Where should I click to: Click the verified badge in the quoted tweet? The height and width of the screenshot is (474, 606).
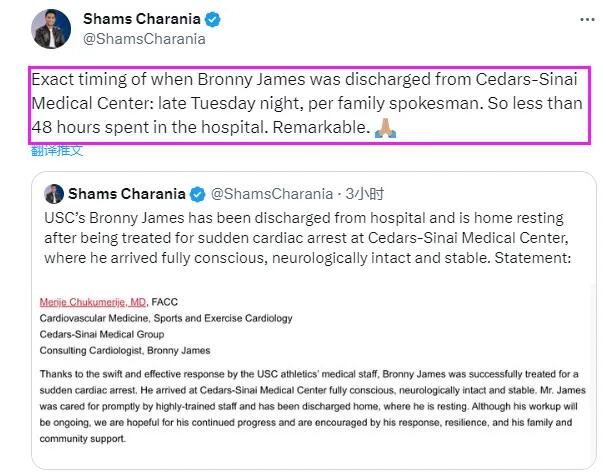click(198, 194)
